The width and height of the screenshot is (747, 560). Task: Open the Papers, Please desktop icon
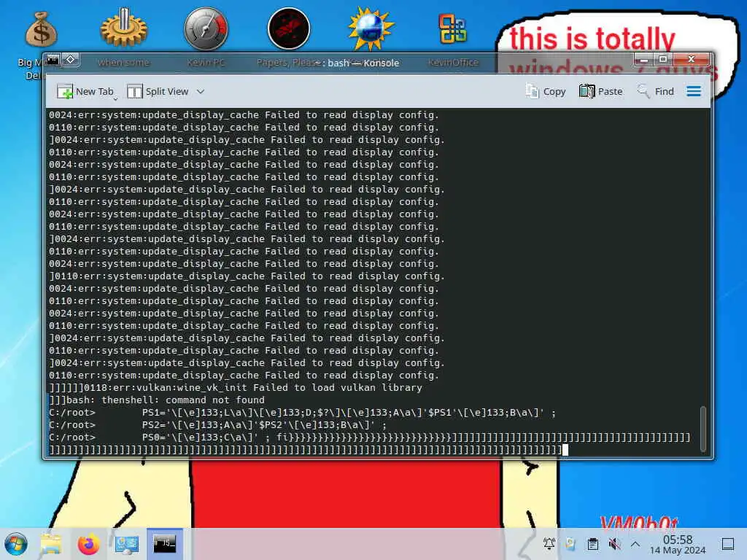click(x=289, y=28)
